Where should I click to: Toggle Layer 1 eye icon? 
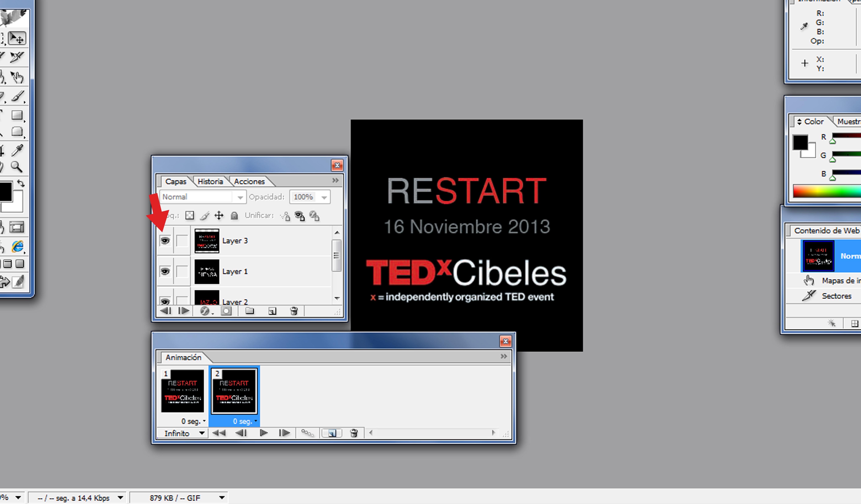click(165, 271)
